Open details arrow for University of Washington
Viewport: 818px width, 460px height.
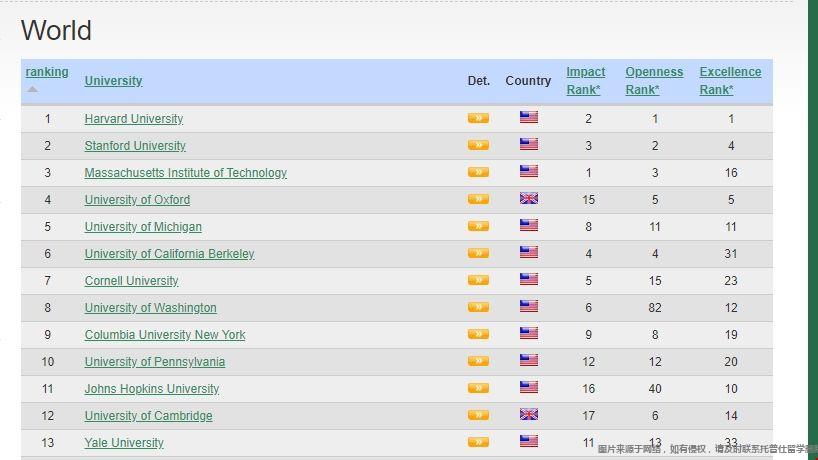click(x=478, y=307)
